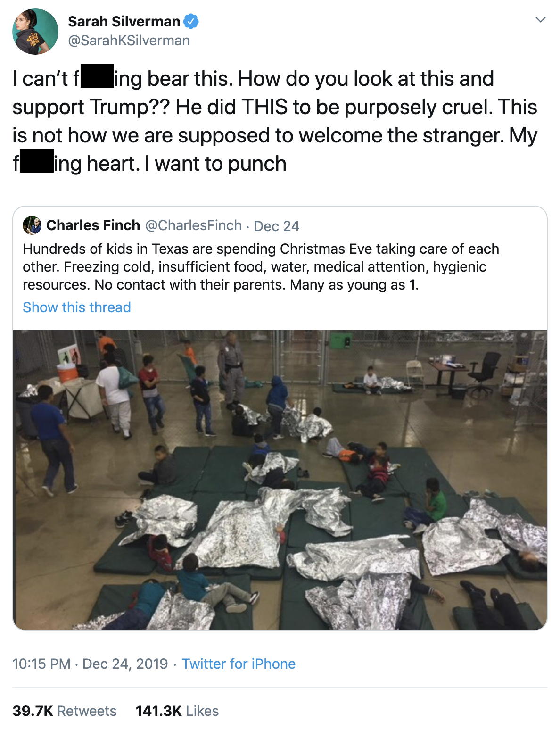Click the quoted tweet's Dec 24 date
This screenshot has width=560, height=730.
tap(276, 226)
